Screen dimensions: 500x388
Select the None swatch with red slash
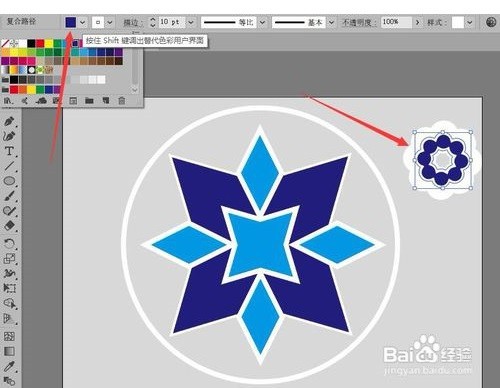tap(5, 43)
